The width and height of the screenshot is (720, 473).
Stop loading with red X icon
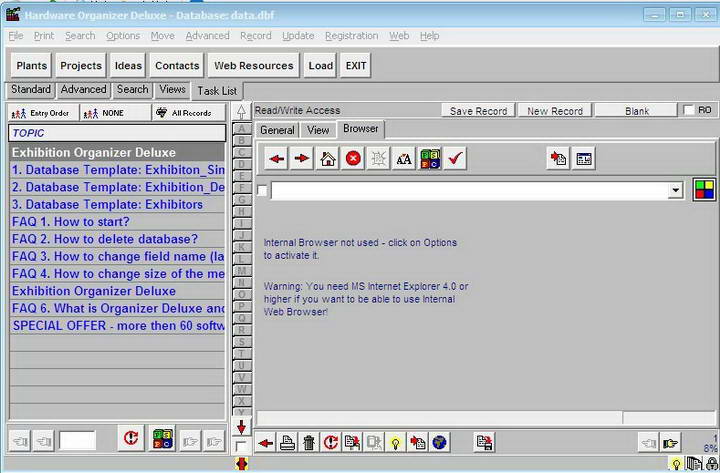tap(353, 159)
